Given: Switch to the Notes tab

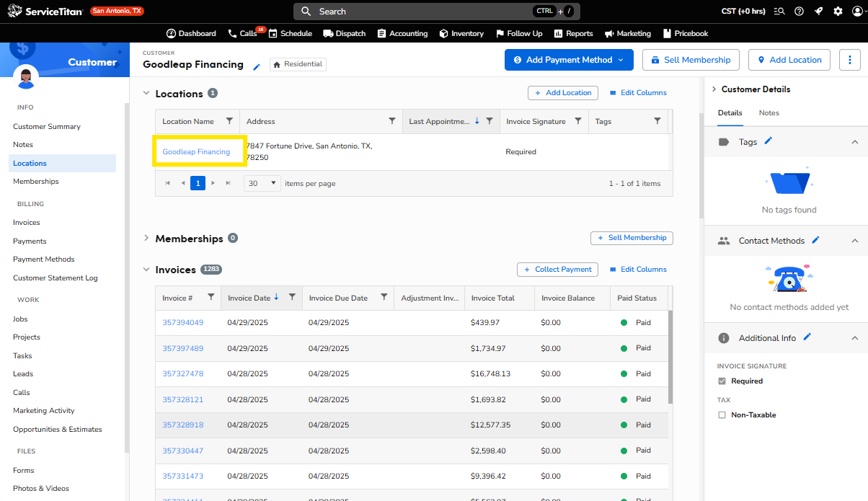Looking at the screenshot, I should pos(769,113).
